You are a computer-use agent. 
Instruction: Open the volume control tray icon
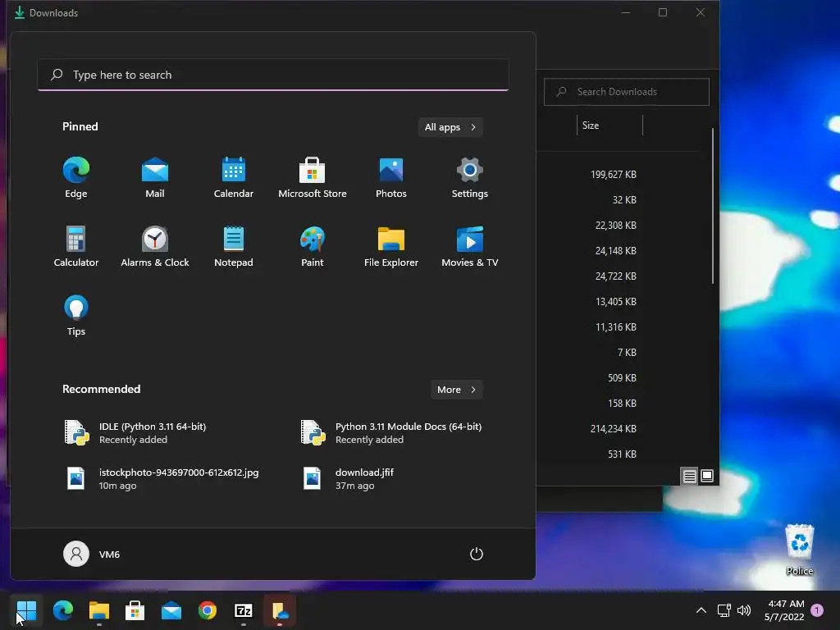[743, 610]
